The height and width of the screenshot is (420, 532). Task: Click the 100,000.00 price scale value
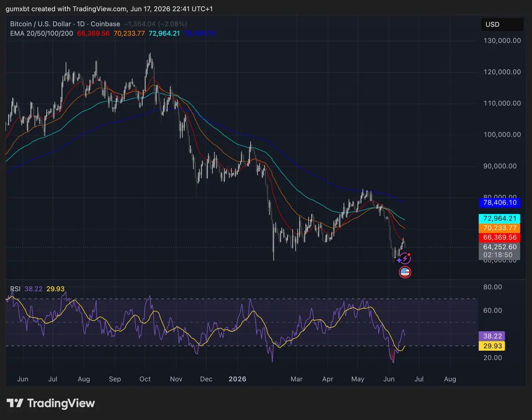(x=502, y=135)
